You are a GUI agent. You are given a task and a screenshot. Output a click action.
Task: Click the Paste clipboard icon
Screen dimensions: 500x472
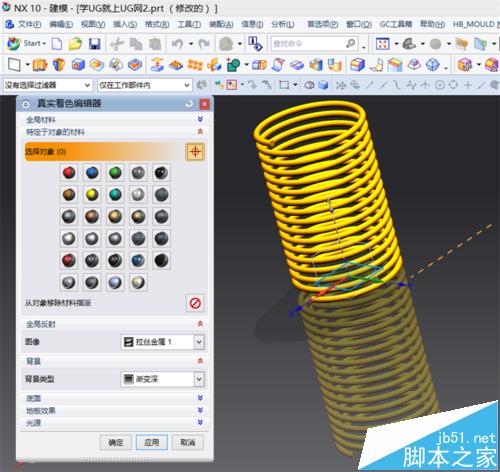155,44
